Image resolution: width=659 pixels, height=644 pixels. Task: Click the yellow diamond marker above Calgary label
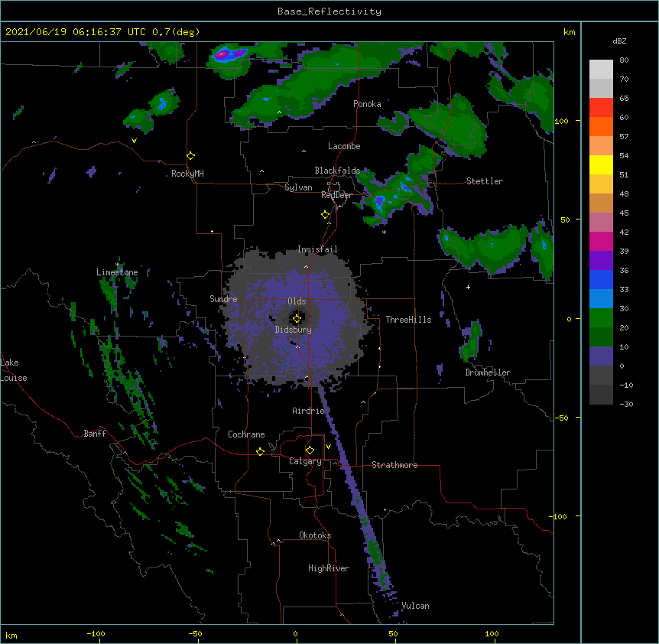point(310,450)
